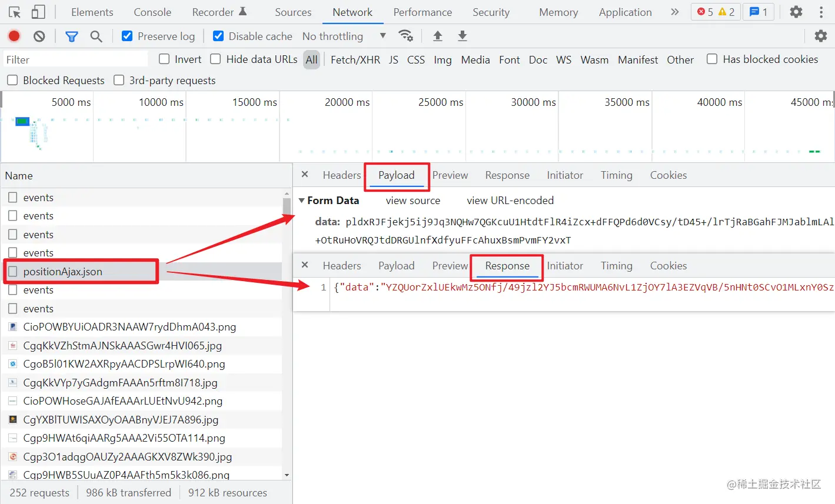Switch to the Console tab

pyautogui.click(x=152, y=12)
